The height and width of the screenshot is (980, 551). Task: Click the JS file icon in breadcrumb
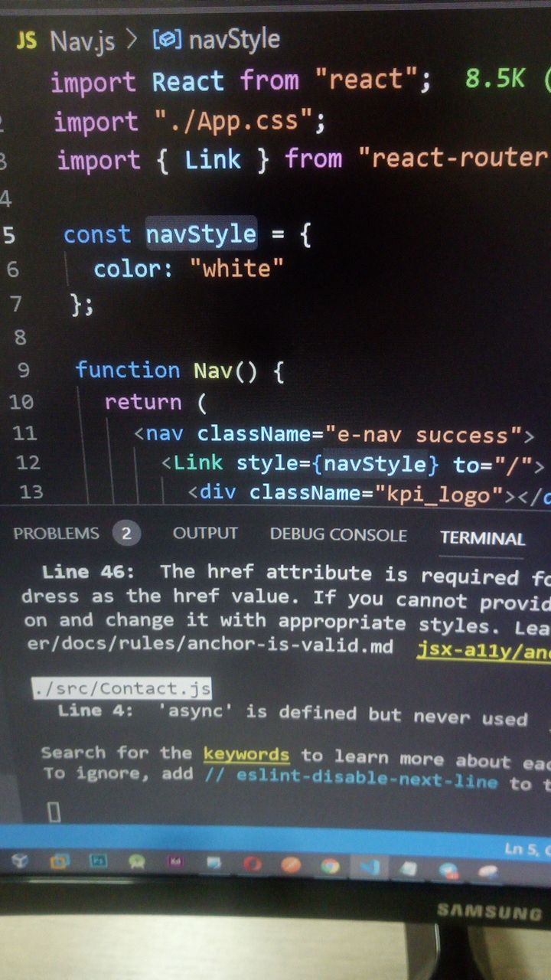point(26,40)
